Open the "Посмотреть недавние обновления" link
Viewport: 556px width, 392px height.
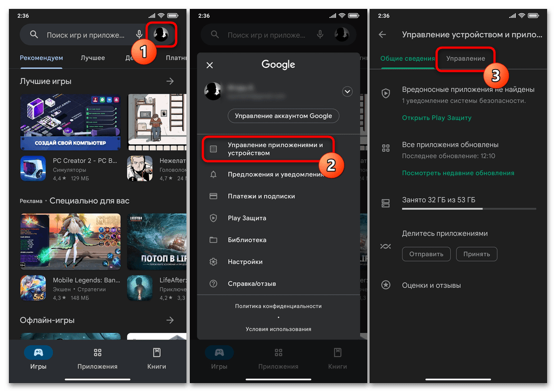pos(458,173)
